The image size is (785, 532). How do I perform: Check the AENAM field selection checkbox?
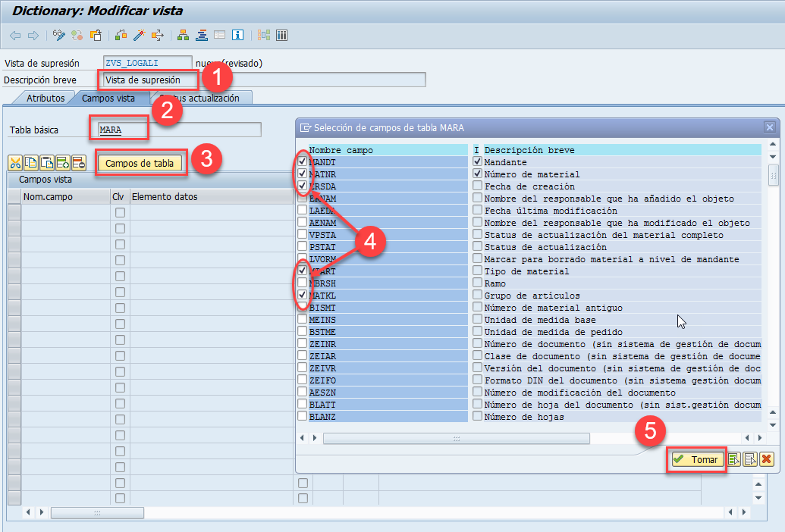point(303,222)
